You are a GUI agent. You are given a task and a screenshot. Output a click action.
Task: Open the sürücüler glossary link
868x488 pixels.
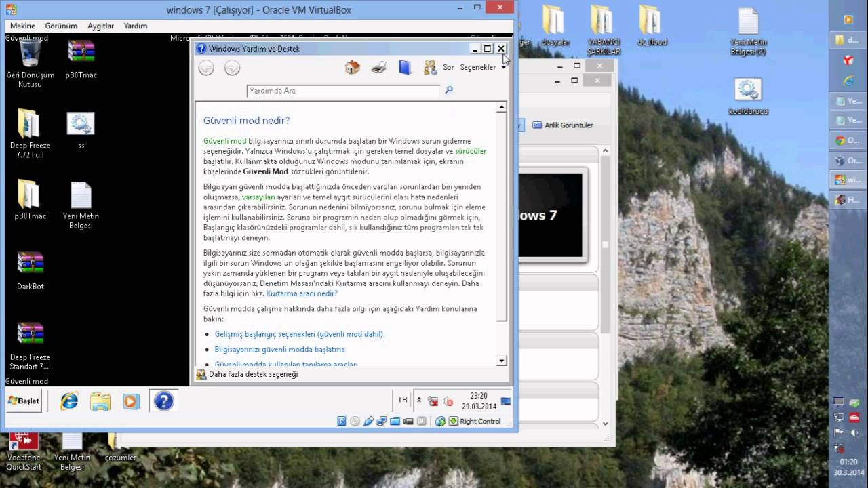(x=471, y=151)
